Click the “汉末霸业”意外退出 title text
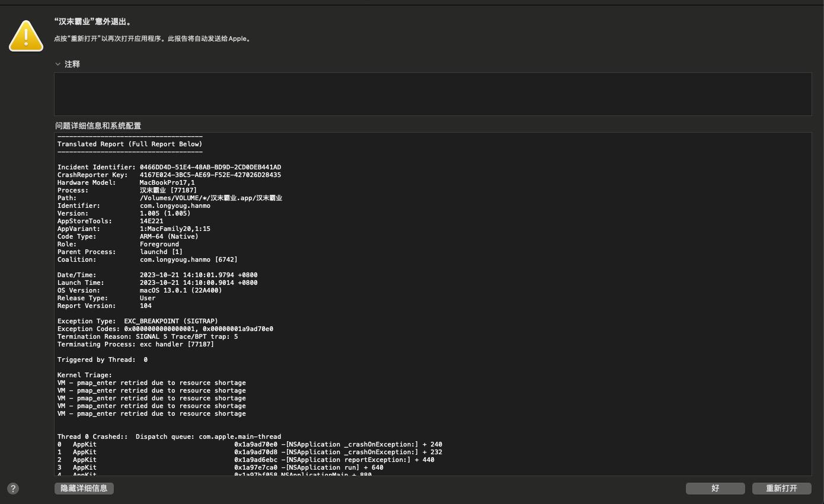 (92, 22)
